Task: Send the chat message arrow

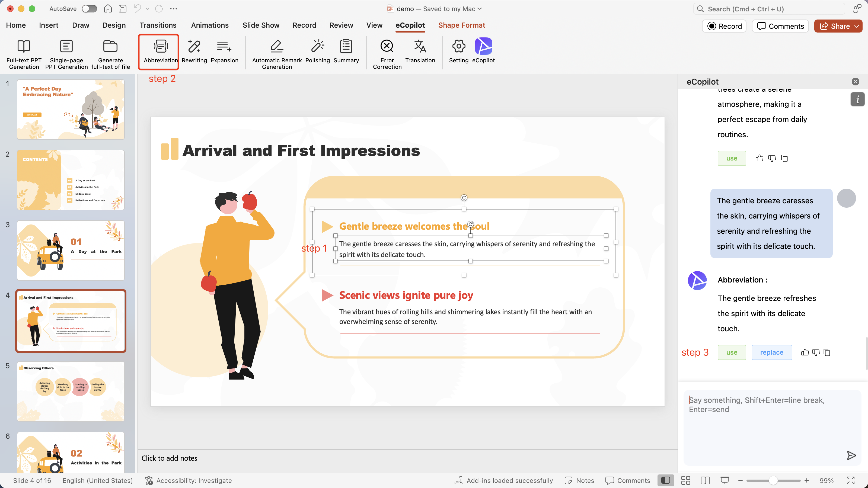Action: [x=851, y=455]
